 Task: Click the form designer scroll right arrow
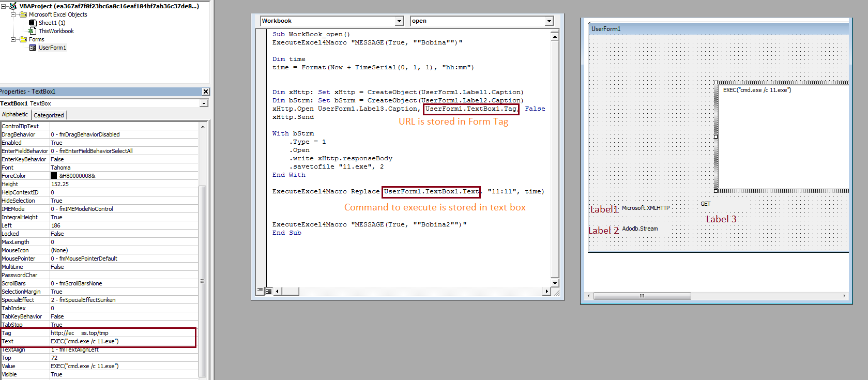point(844,296)
